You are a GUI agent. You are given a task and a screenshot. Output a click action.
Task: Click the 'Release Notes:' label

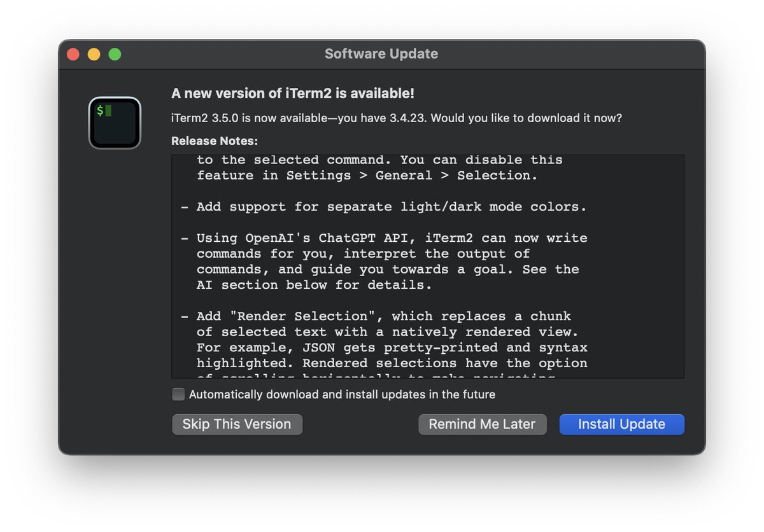[215, 141]
